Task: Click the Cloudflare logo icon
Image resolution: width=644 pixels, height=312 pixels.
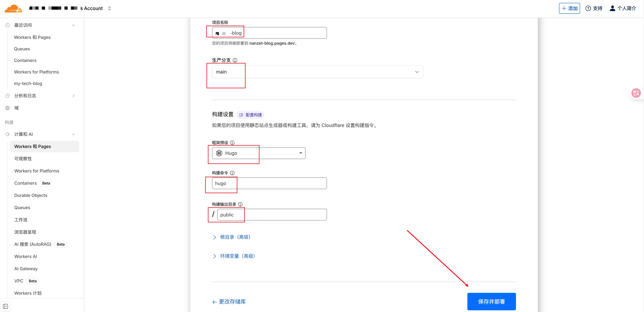Action: click(13, 8)
